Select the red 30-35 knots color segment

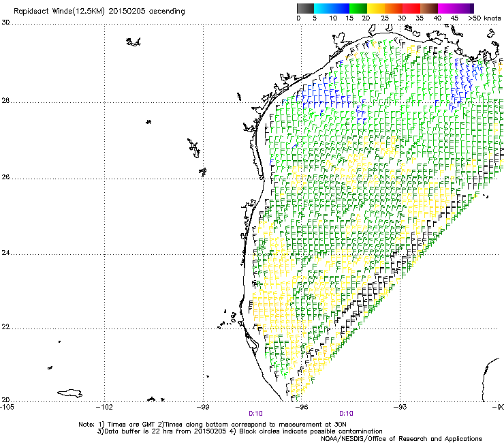[x=411, y=8]
